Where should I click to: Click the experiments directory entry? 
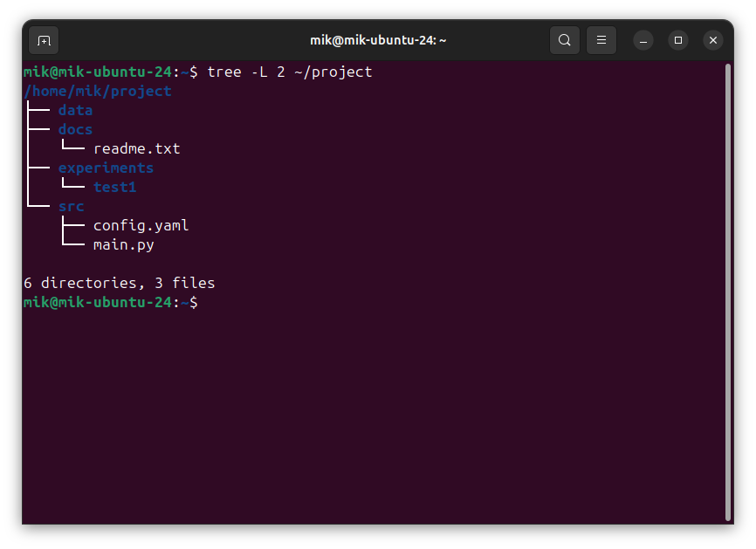click(x=106, y=168)
